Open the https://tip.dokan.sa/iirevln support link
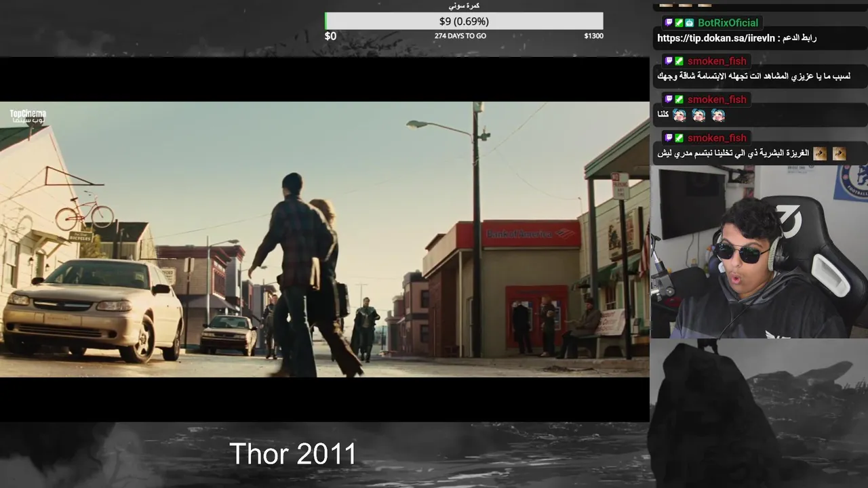 click(715, 39)
